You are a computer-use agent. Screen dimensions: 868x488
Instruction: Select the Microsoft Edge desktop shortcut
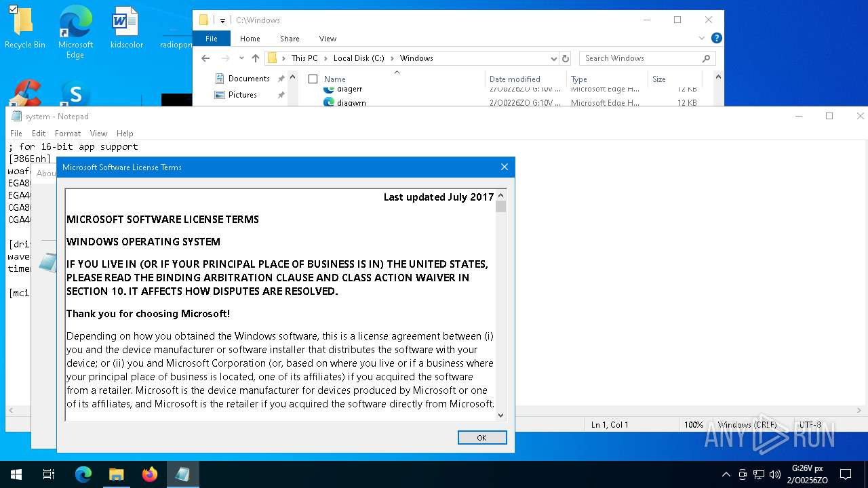coord(75,33)
